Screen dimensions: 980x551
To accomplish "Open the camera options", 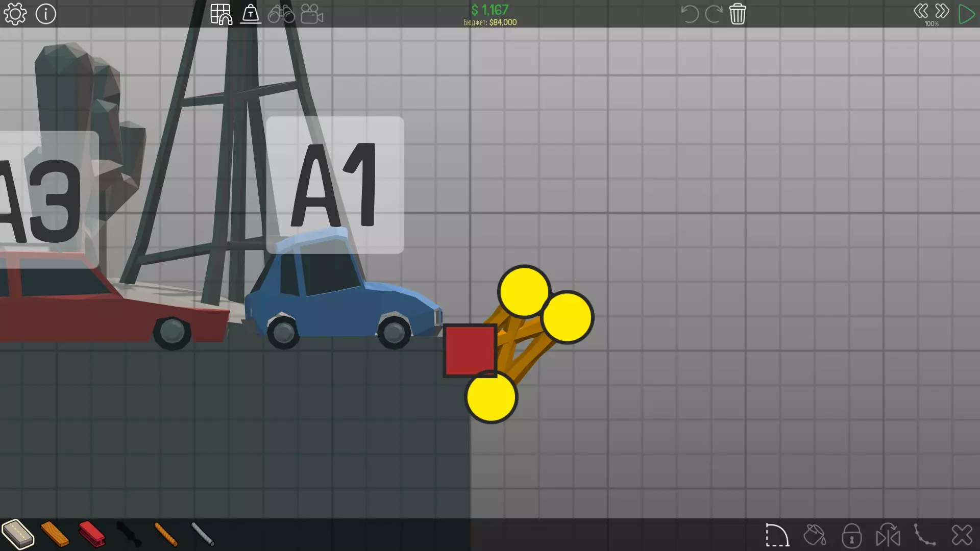I will [312, 14].
